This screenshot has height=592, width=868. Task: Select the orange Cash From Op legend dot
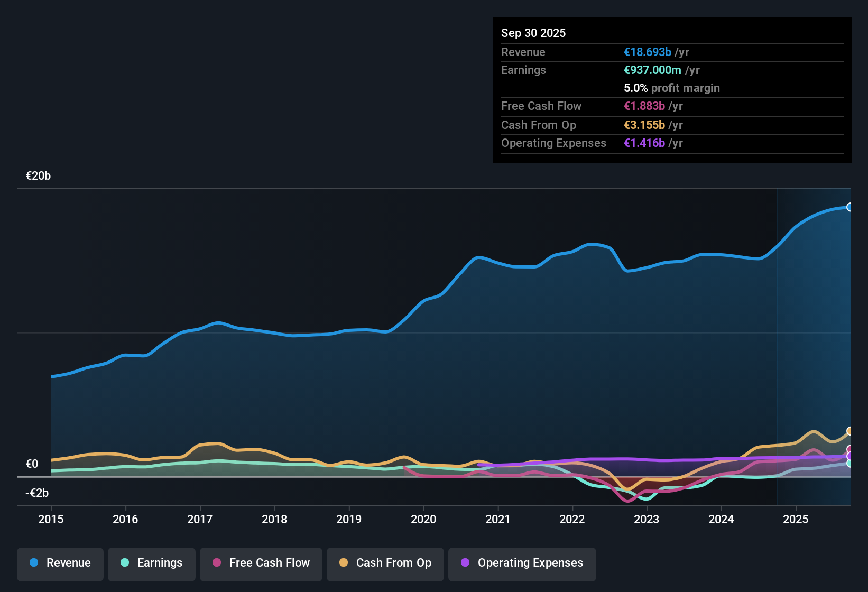click(x=344, y=563)
